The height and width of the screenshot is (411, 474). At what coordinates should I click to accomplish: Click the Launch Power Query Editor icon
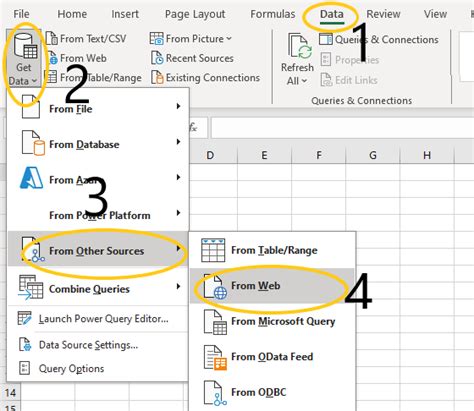tap(24, 318)
